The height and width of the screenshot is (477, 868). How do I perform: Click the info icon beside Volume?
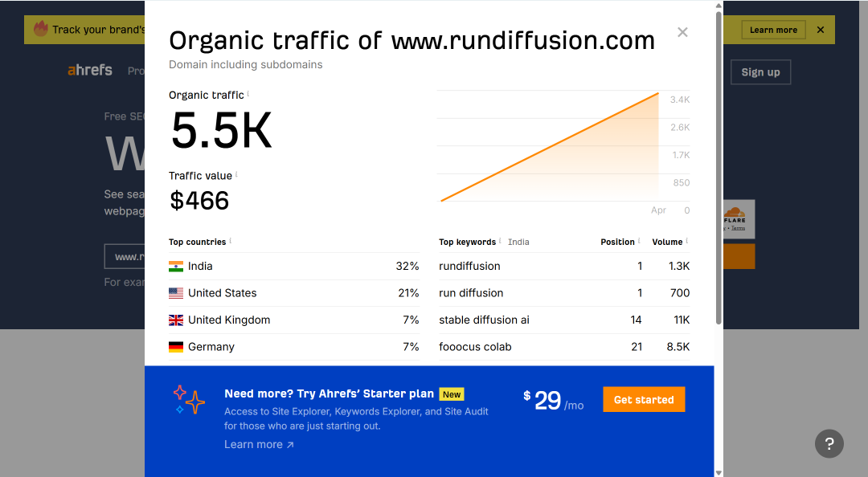687,241
